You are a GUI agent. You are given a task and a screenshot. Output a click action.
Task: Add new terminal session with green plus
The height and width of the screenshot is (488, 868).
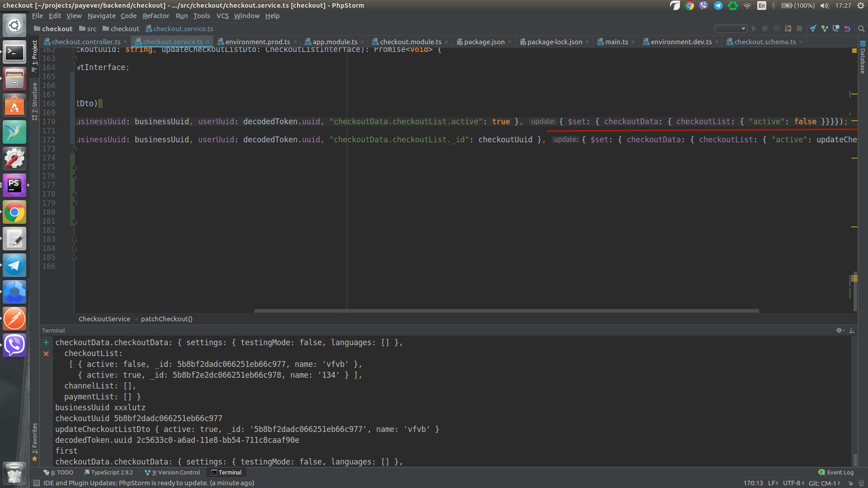tap(46, 343)
